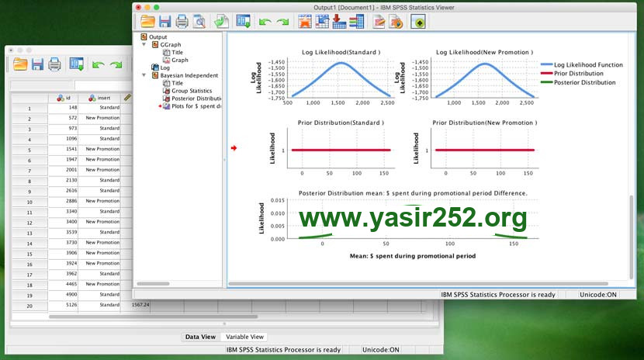The width and height of the screenshot is (644, 360).
Task: Collapse the Bayesian Independent outline node
Action: click(144, 75)
